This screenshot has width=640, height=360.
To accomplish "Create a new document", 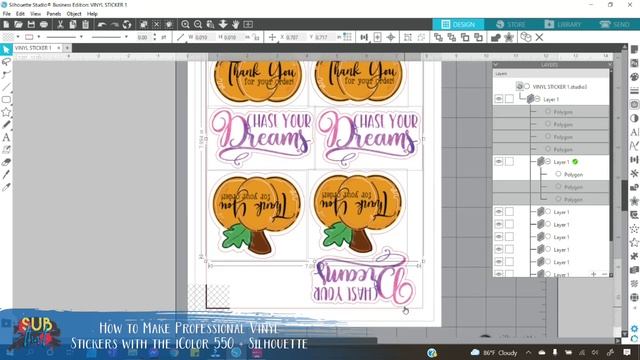I will click(x=6, y=24).
